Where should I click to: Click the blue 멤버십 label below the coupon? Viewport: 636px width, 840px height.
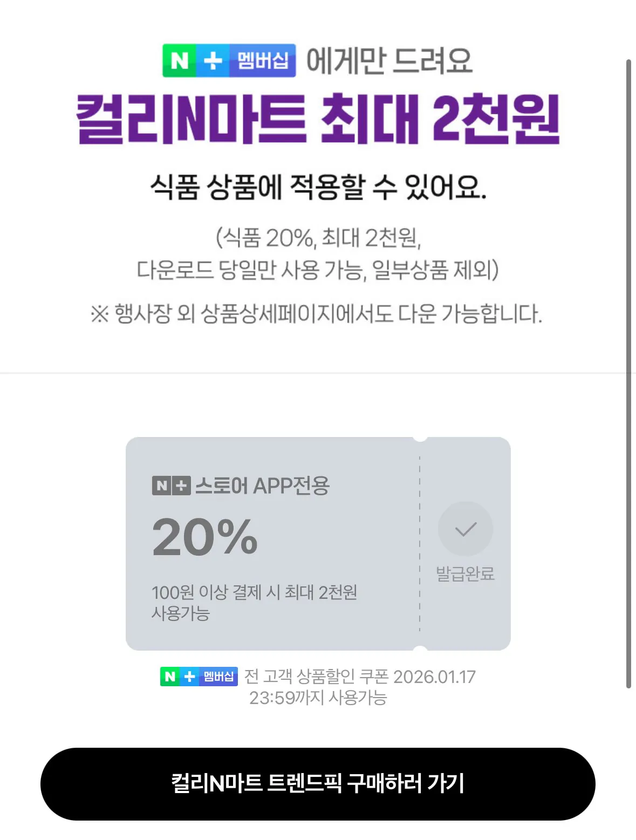pos(218,677)
